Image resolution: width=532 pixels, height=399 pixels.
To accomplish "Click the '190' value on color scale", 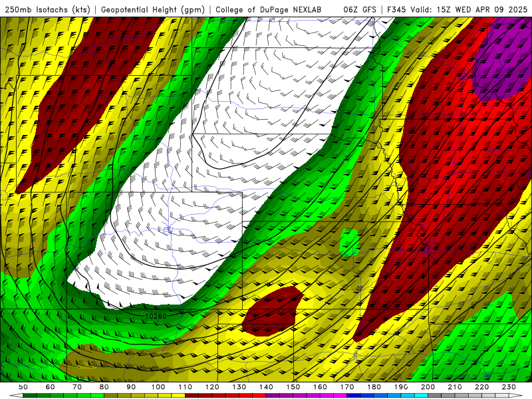I will pyautogui.click(x=401, y=387).
